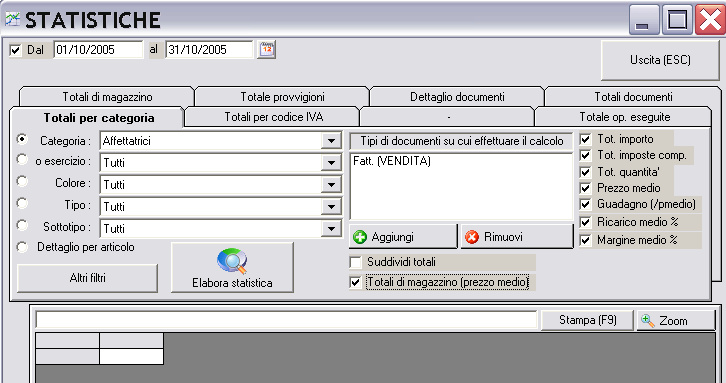Open Dettaglio documenti tab

pyautogui.click(x=457, y=97)
